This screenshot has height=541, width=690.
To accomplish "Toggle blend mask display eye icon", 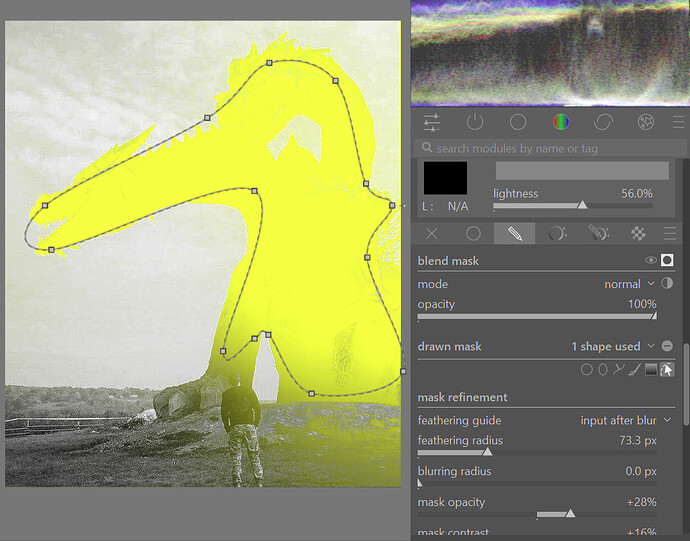I will (651, 260).
